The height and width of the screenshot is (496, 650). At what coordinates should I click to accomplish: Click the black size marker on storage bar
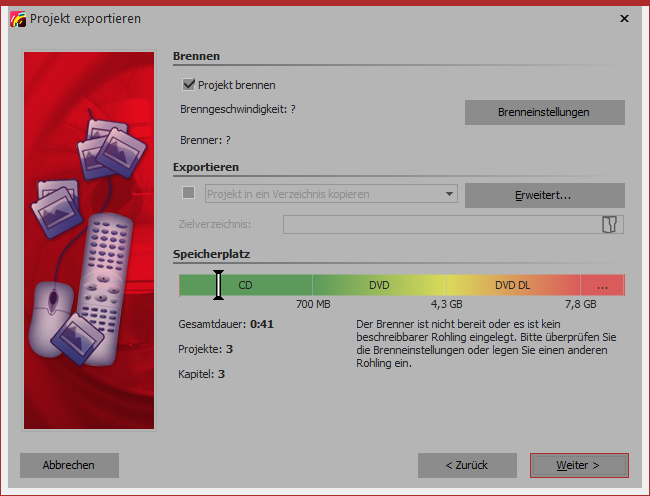pyautogui.click(x=218, y=285)
